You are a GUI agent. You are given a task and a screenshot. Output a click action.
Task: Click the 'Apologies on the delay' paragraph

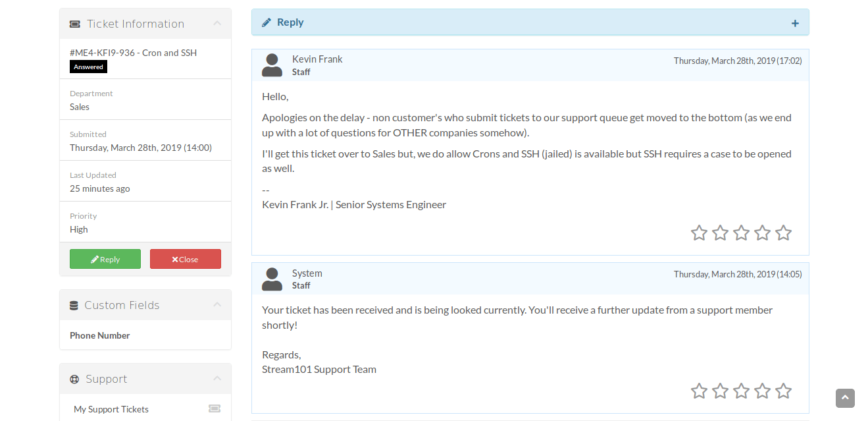526,125
